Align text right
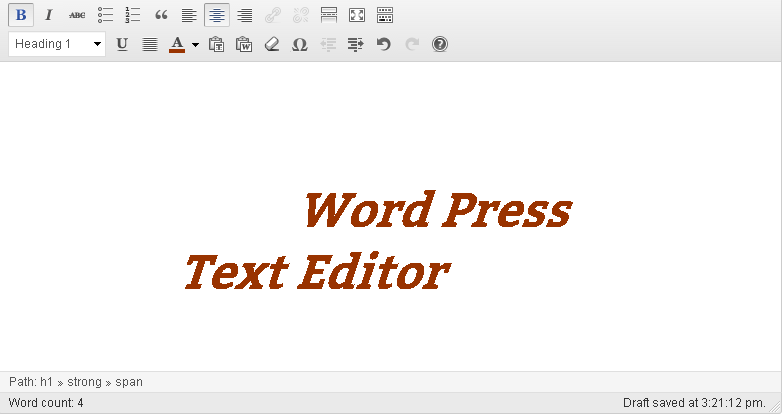Viewport: 783px width, 417px height. [245, 15]
